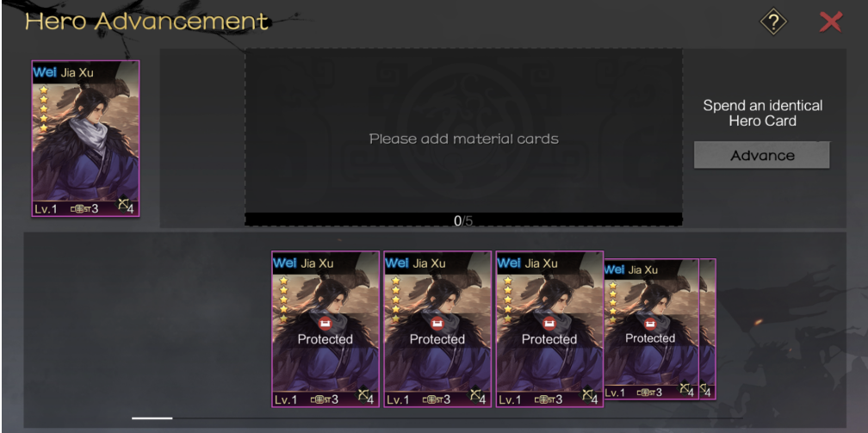
Task: Select the second Protected Jia Xu card
Action: pos(437,330)
